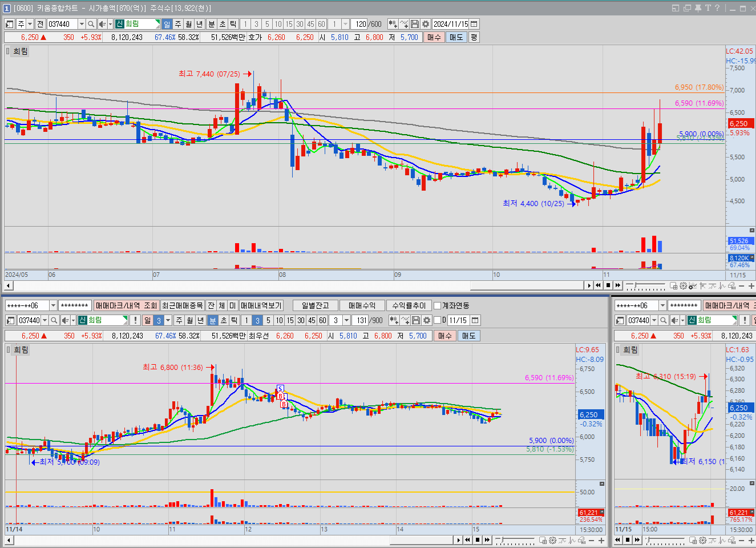Click the 최근매매종목 button

pos(182,305)
